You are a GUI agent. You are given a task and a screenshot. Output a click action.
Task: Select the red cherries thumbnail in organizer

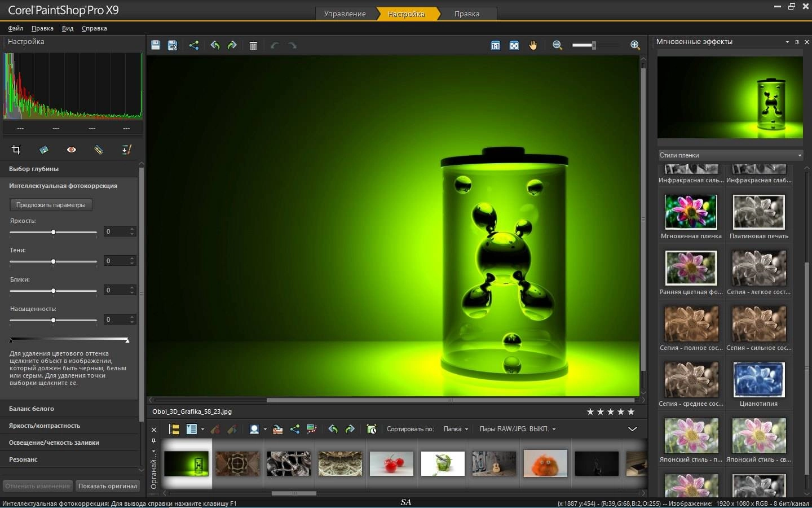pos(391,463)
